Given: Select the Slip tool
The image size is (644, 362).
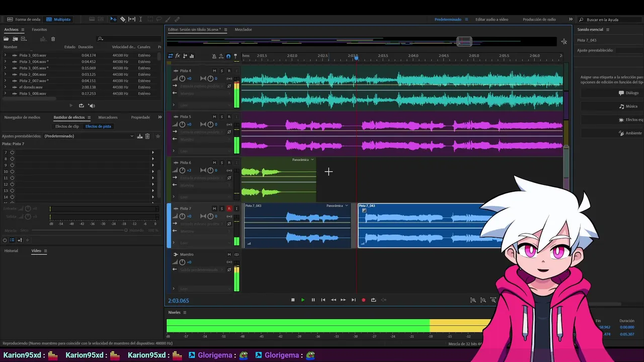Looking at the screenshot, I should pos(132,19).
